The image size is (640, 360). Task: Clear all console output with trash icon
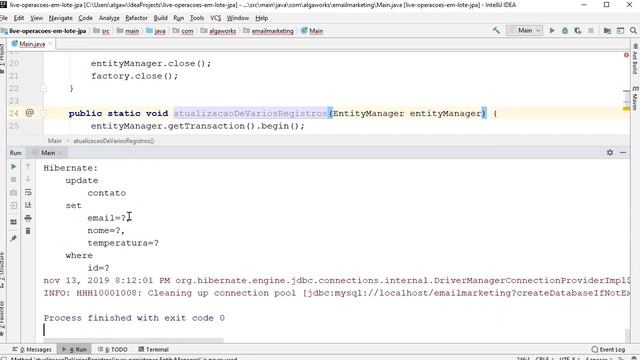28,231
